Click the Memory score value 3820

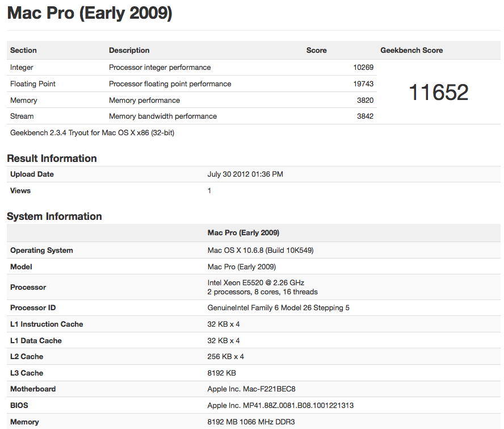(365, 100)
